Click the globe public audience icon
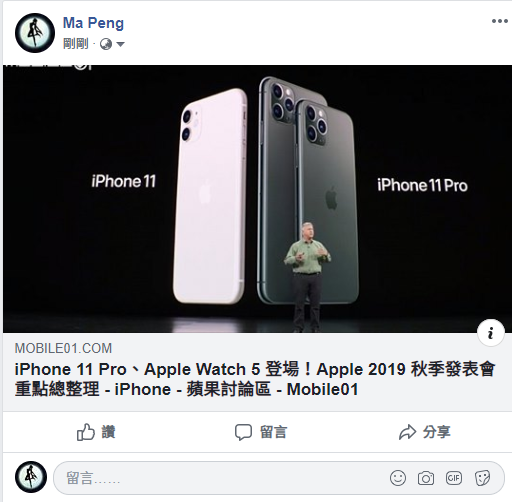The image size is (512, 502). (x=106, y=44)
